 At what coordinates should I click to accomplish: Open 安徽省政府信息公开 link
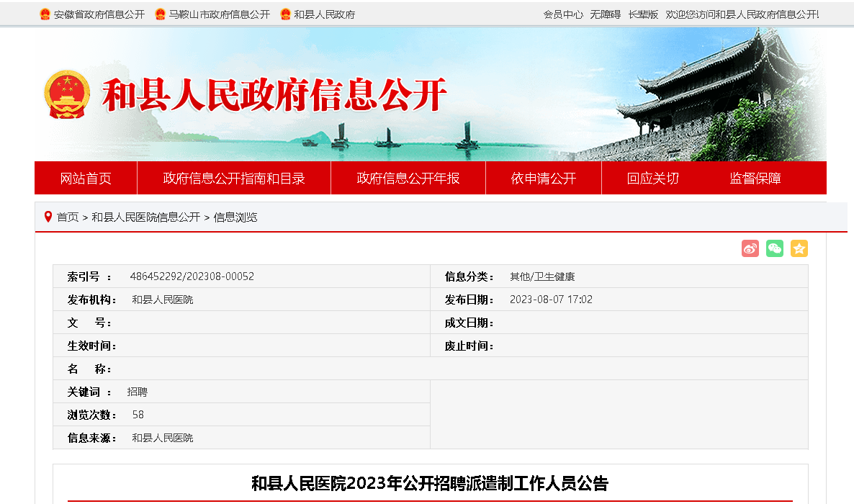(99, 14)
